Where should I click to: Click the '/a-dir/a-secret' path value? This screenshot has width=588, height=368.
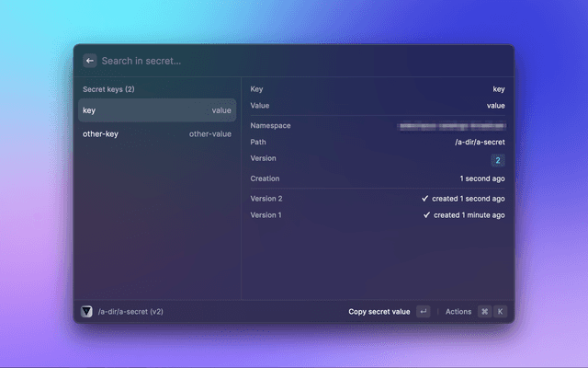480,143
